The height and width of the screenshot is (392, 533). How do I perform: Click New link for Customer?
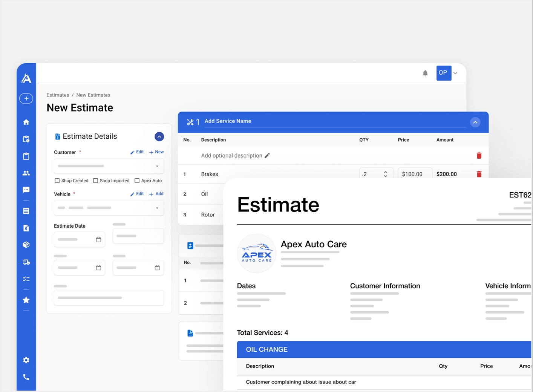[156, 152]
